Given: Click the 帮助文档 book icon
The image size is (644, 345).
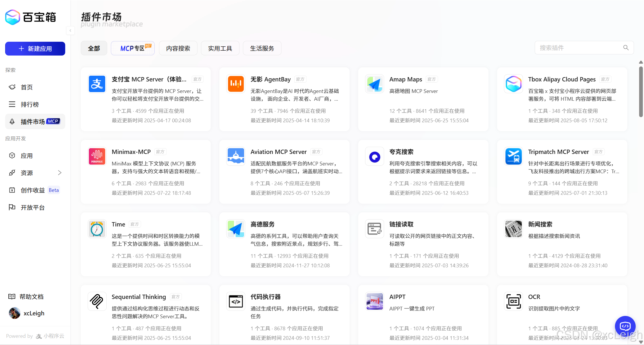Looking at the screenshot, I should [12, 296].
